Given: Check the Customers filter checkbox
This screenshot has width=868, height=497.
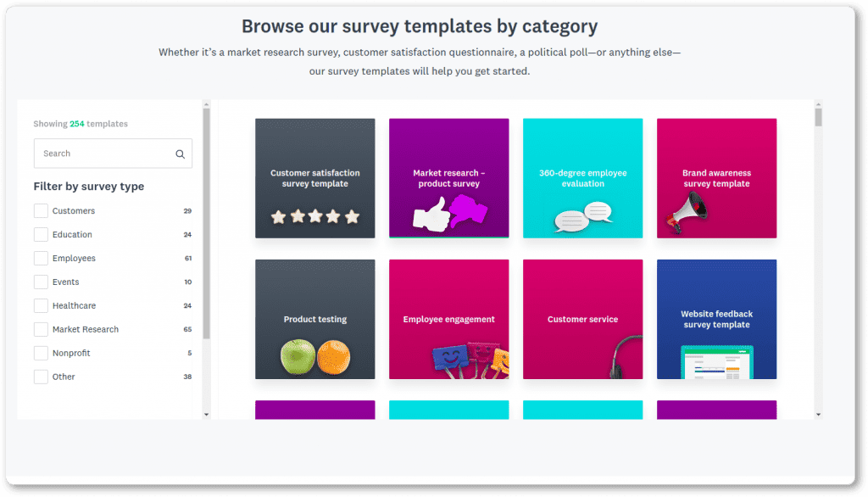Looking at the screenshot, I should (x=41, y=211).
